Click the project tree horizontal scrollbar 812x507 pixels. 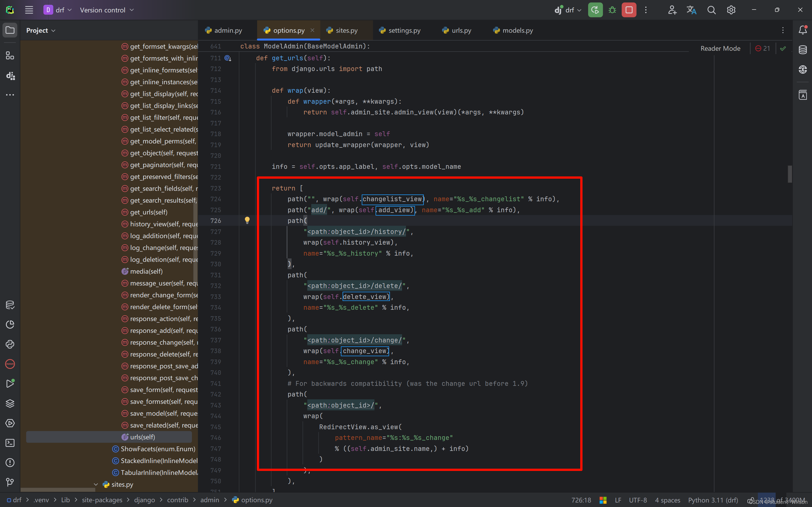point(58,490)
